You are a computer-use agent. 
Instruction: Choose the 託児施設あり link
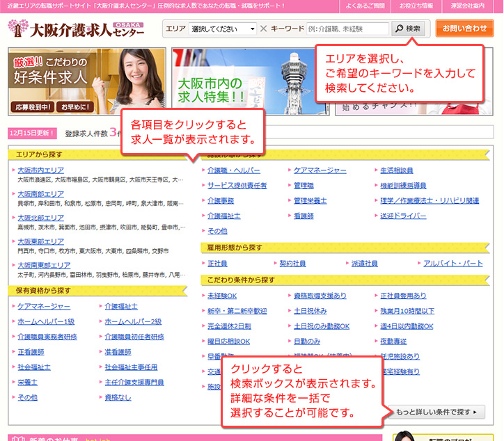point(400,356)
